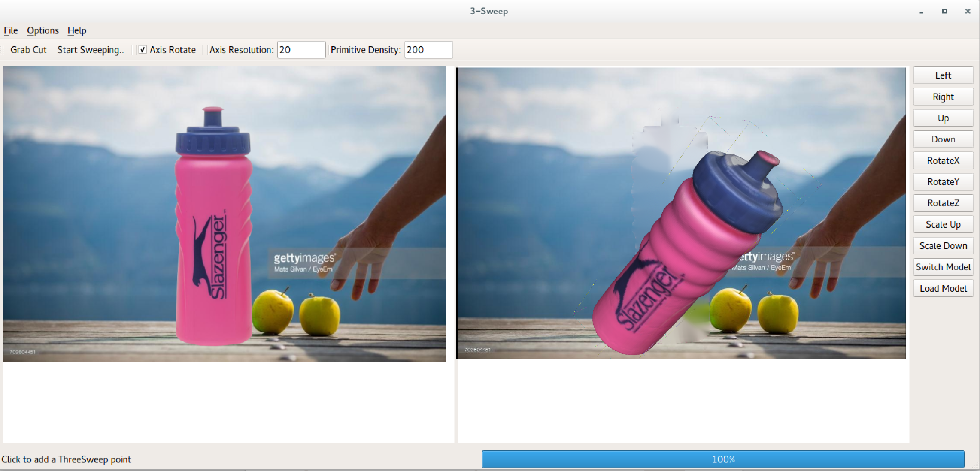Screen dimensions: 980x471
Task: Click the rotated 3D bottle model in right view
Action: [x=687, y=253]
